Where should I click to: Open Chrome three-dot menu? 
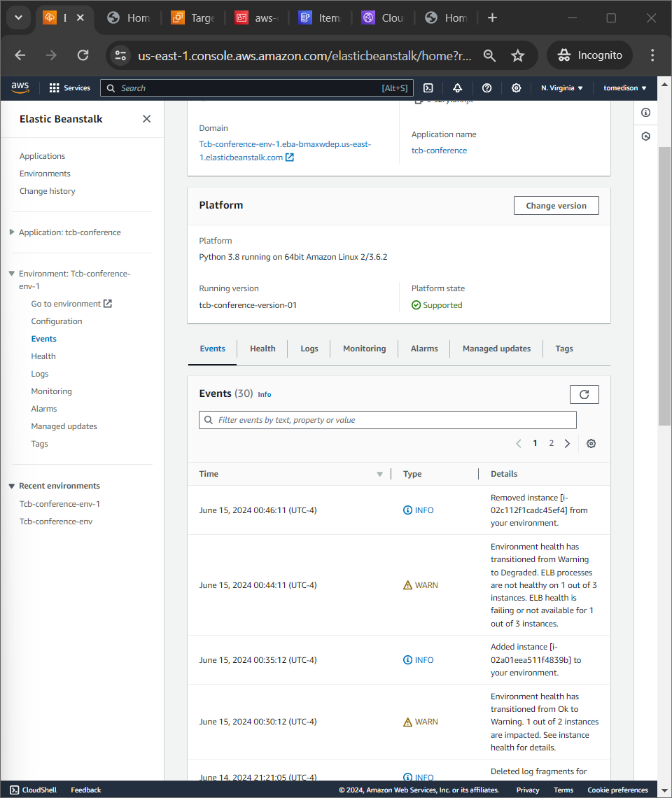(x=652, y=55)
